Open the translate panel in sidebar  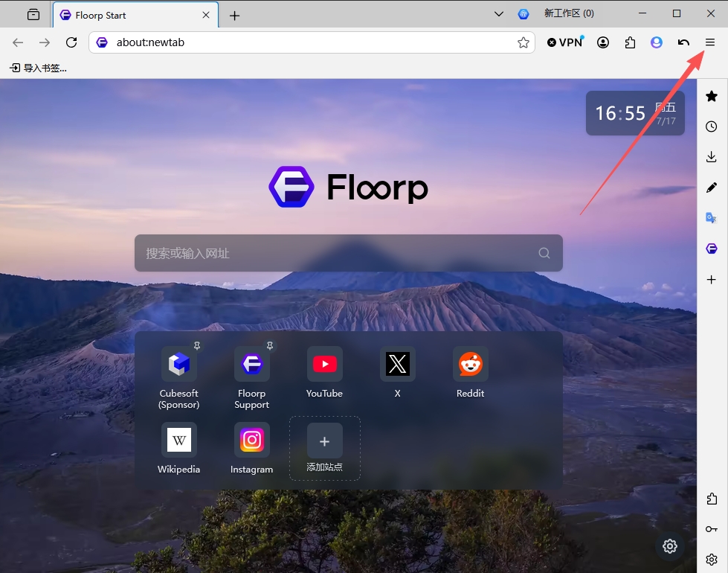712,217
